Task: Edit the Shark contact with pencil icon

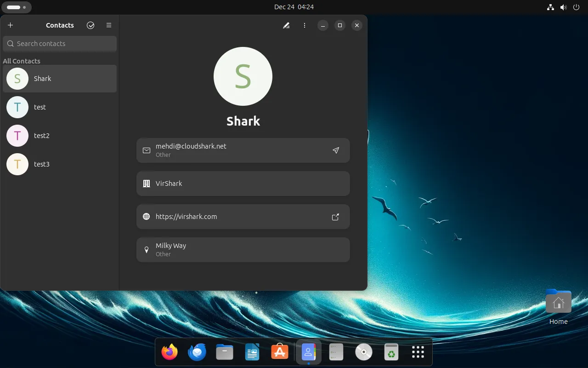Action: click(286, 25)
